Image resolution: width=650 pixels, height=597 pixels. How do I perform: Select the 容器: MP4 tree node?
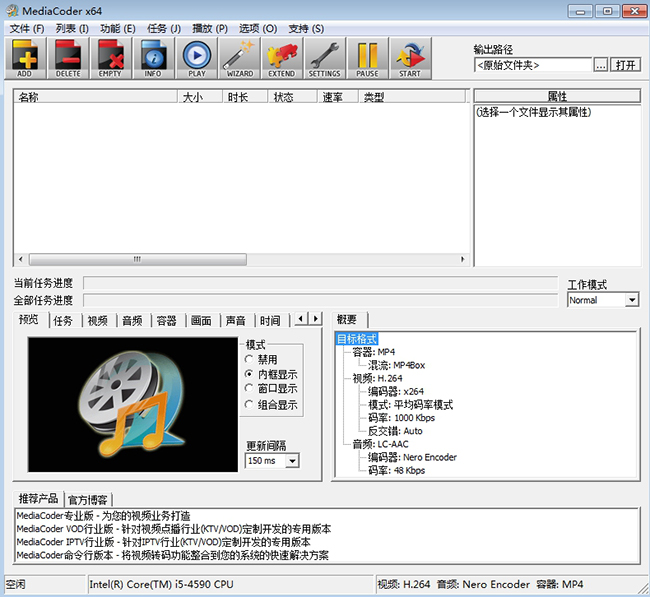coord(374,352)
